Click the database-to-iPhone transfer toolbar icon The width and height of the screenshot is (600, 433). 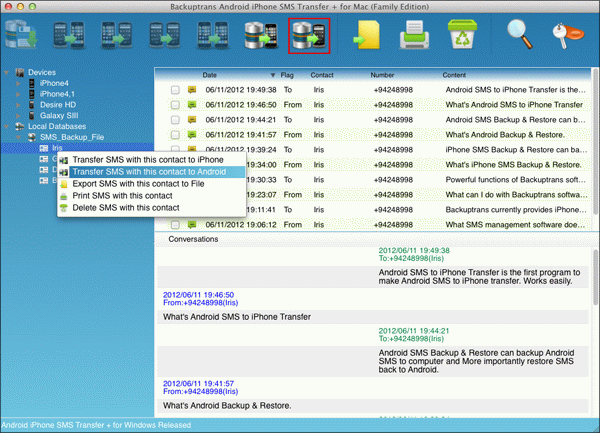(261, 36)
